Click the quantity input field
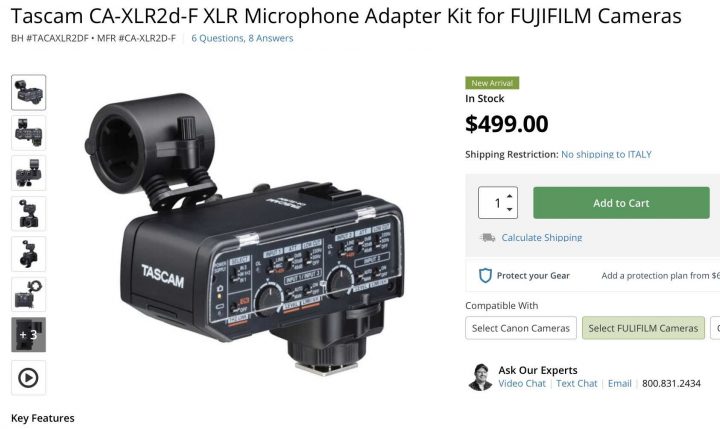This screenshot has height=429, width=720. coord(493,203)
